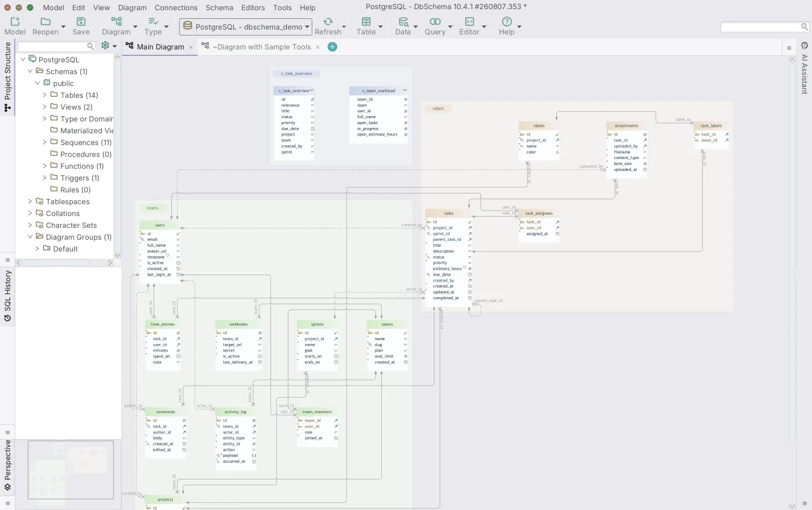This screenshot has height=510, width=812.
Task: Open the Connections menu
Action: pos(176,8)
